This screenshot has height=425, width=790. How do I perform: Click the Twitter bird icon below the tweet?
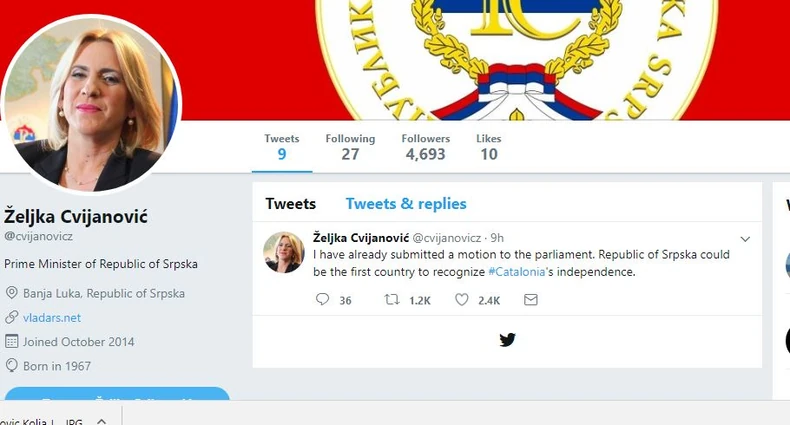[x=507, y=340]
